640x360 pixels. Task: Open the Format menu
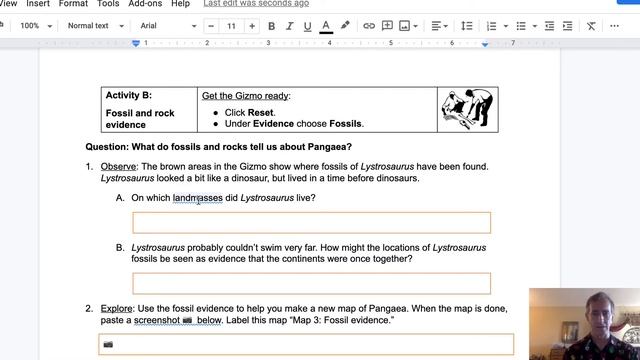73,4
